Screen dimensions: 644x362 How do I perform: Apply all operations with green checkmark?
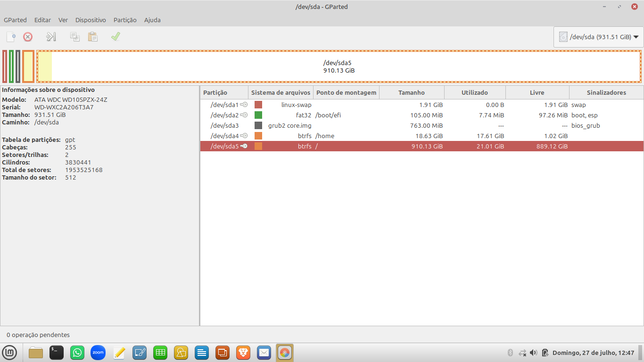(x=116, y=37)
